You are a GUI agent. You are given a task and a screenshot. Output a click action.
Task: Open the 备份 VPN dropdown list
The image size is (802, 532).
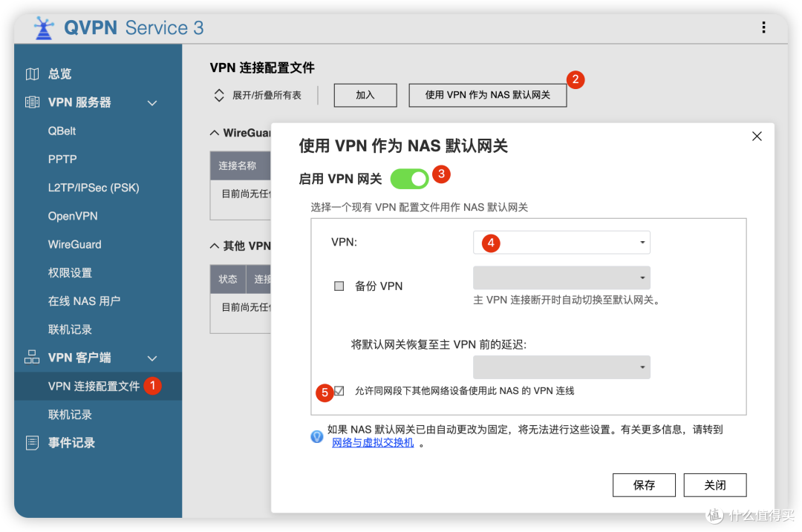[x=561, y=278]
